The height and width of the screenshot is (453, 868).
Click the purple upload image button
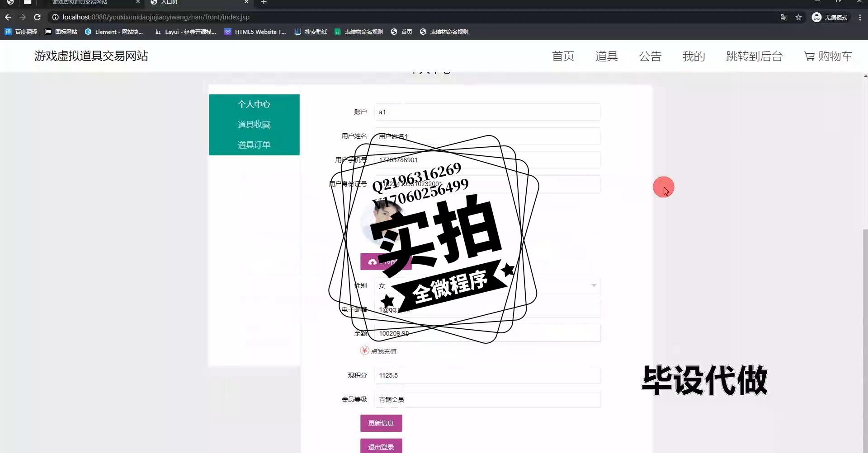tap(386, 262)
